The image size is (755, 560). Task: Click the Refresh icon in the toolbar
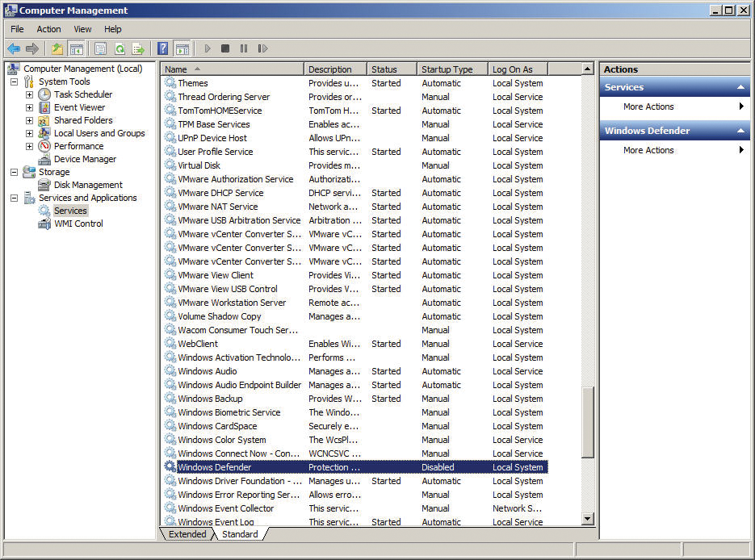[120, 48]
